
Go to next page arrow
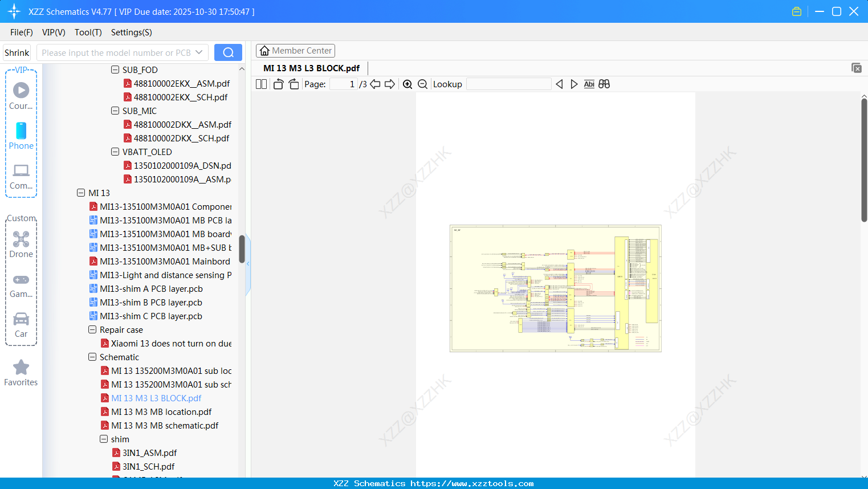390,84
